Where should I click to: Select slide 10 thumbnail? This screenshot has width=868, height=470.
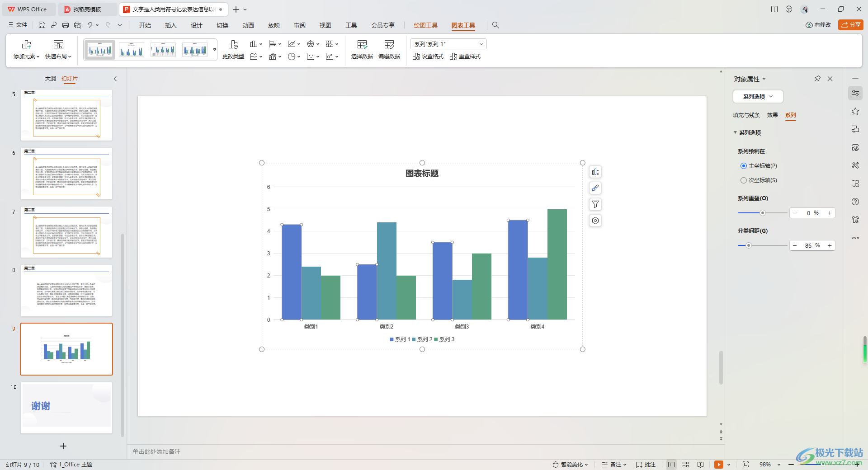(x=66, y=408)
